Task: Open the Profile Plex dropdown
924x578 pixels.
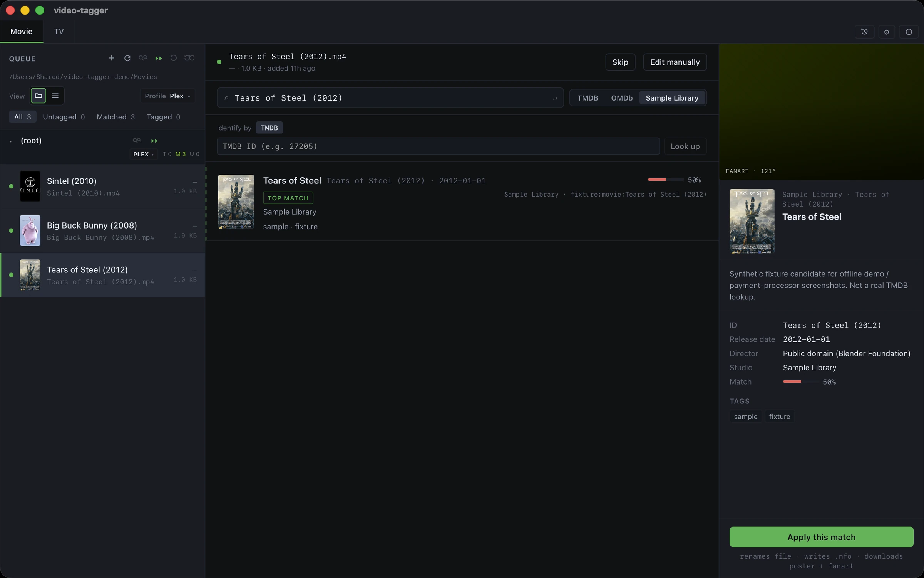Action: (x=167, y=96)
